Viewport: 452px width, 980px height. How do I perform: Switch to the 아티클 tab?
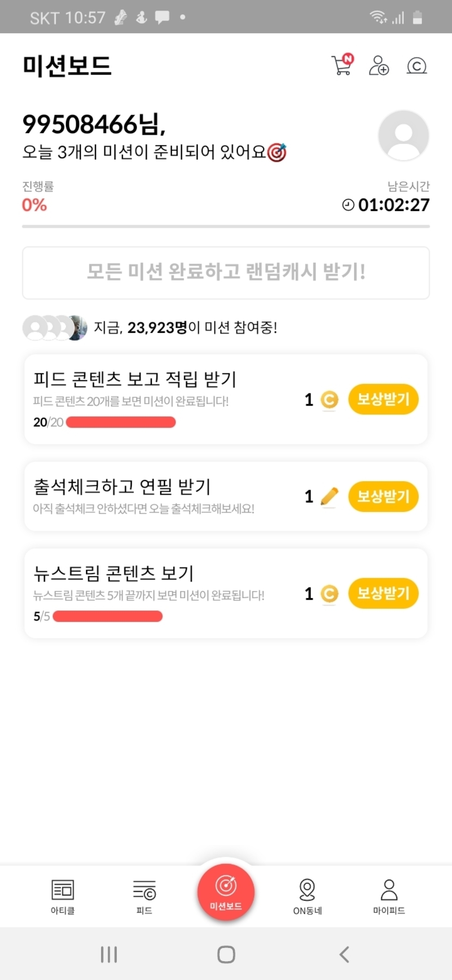(63, 897)
